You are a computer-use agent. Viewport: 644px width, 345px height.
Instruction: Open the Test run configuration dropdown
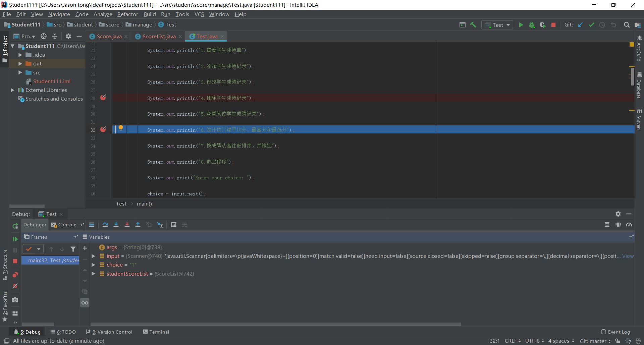497,25
